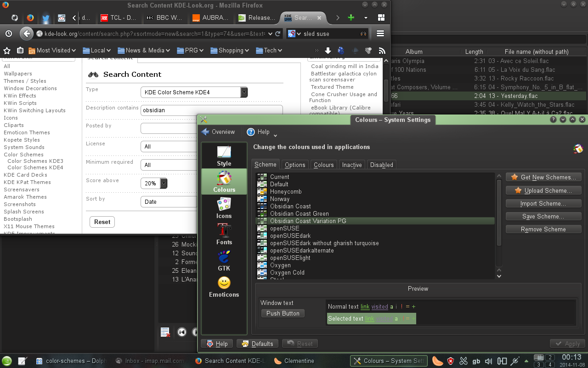The image size is (588, 368).
Task: Open Dolphin color-schemes taskbar entry
Action: (71, 361)
